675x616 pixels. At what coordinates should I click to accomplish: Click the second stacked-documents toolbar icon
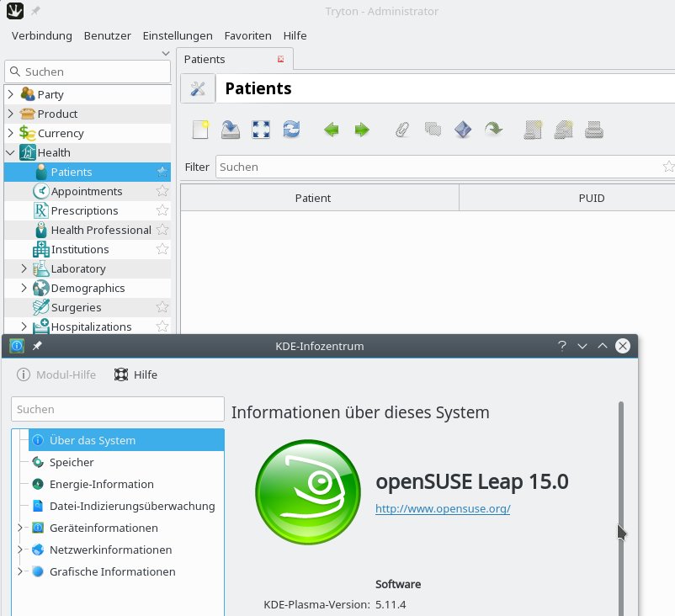[x=564, y=130]
